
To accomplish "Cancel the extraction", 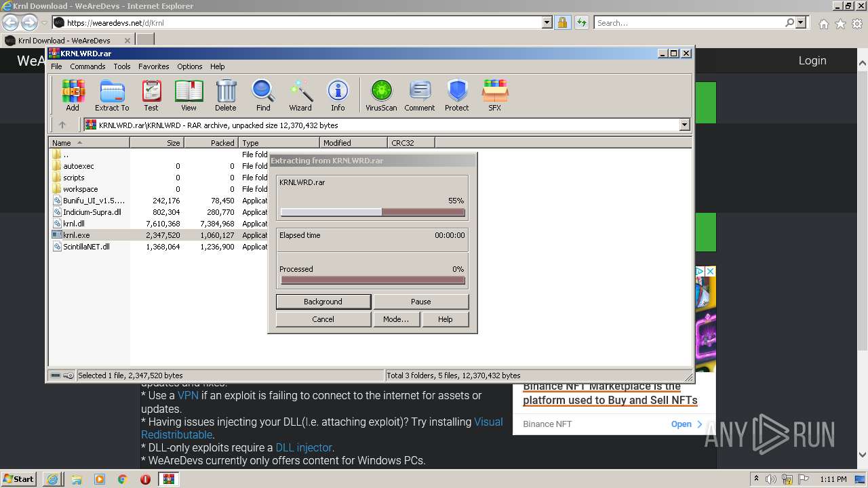I will (x=323, y=319).
